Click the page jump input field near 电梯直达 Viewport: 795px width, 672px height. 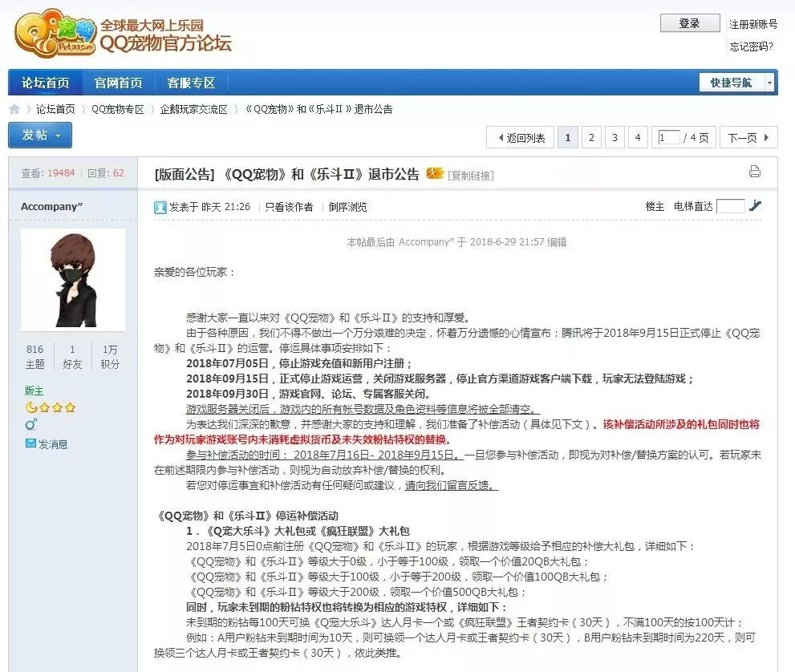[729, 206]
